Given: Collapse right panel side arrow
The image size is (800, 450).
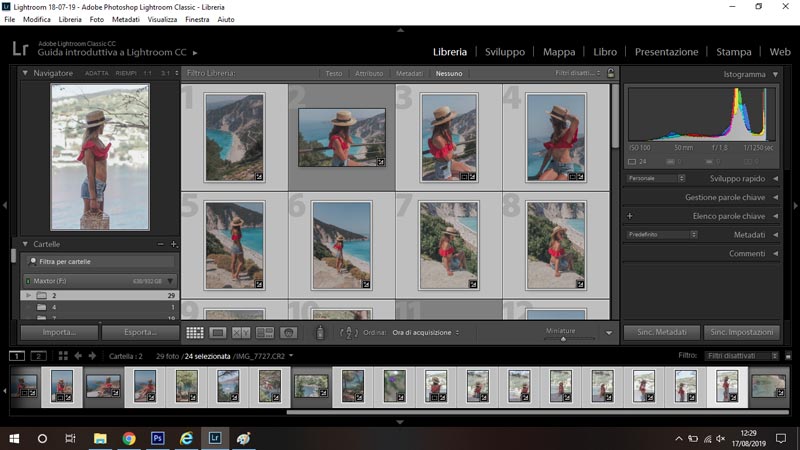Looking at the screenshot, I should click(795, 205).
